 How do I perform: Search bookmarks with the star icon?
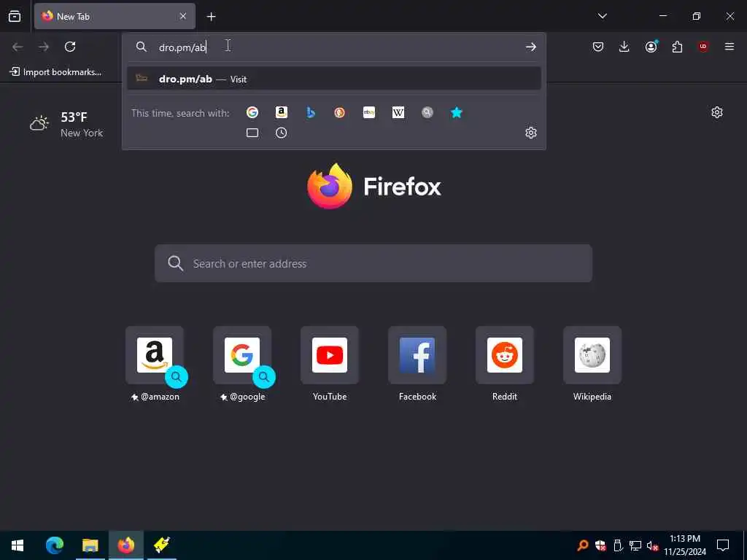pyautogui.click(x=457, y=112)
